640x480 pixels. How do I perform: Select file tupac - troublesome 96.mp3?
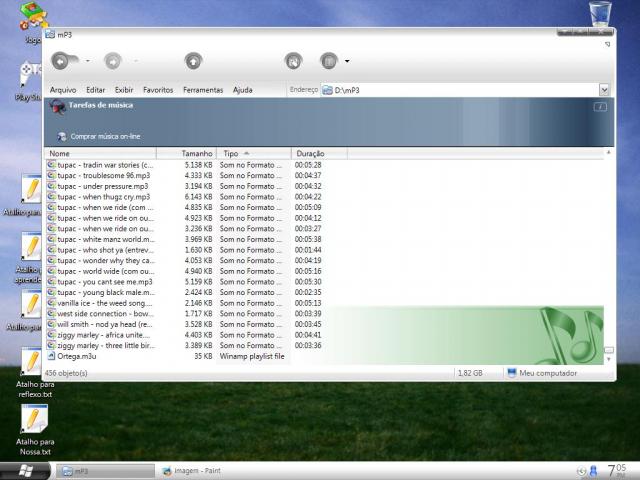pyautogui.click(x=104, y=176)
